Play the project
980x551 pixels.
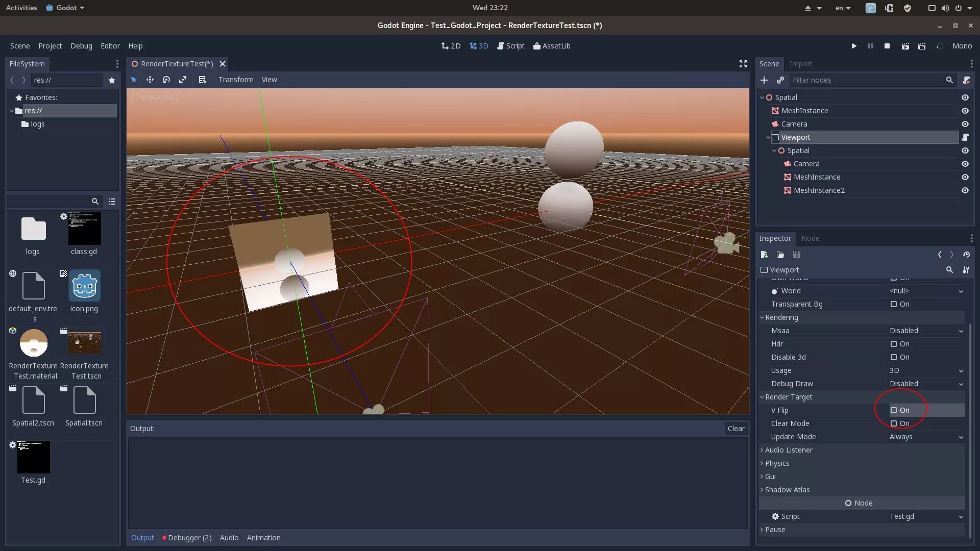click(x=854, y=46)
